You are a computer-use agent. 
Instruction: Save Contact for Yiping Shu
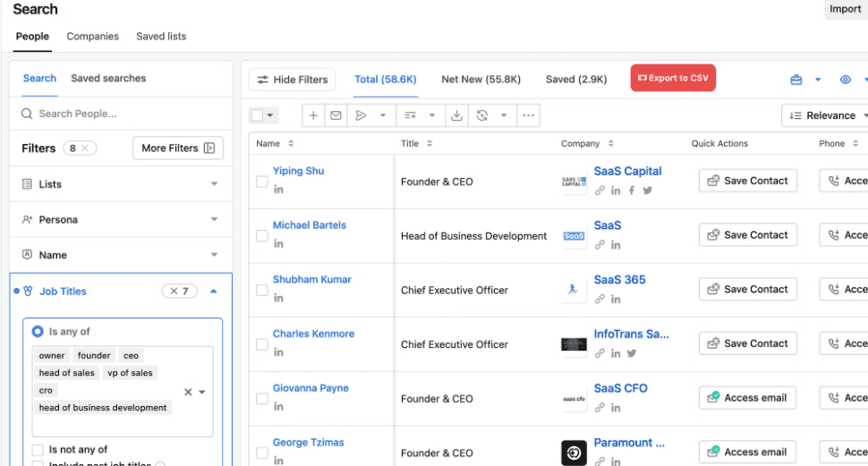(748, 181)
